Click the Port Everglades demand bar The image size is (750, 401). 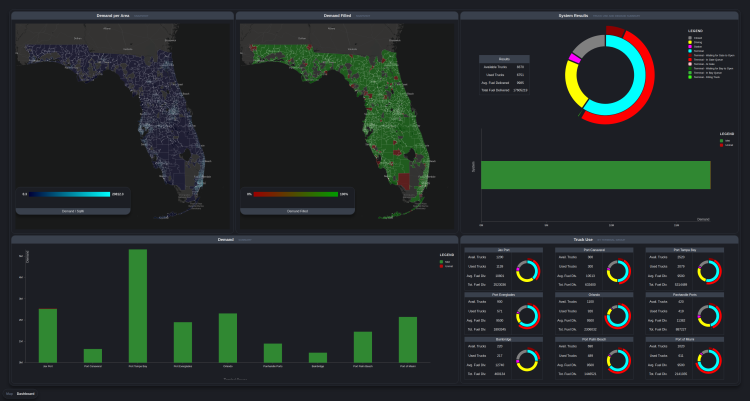click(x=183, y=343)
